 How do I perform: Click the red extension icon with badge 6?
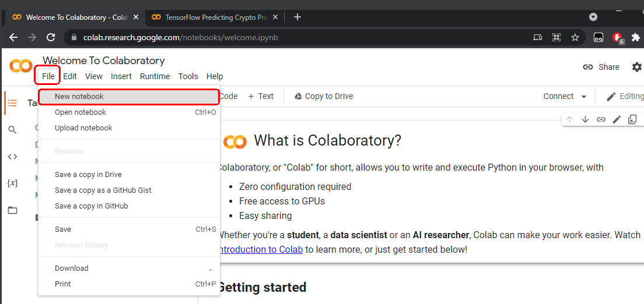(618, 38)
